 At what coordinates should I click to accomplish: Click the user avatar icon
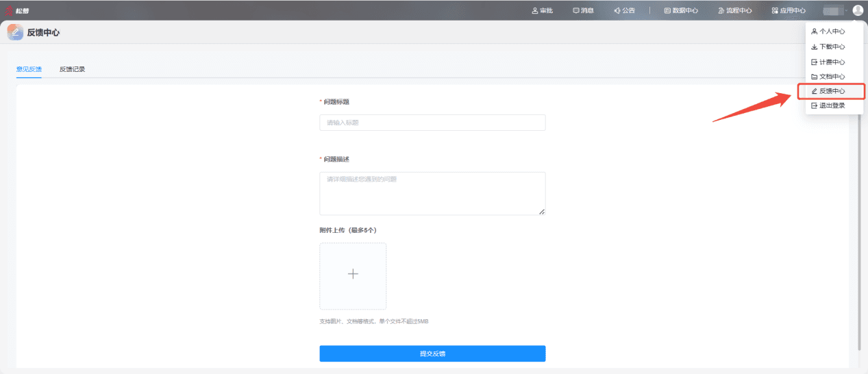[x=858, y=10]
